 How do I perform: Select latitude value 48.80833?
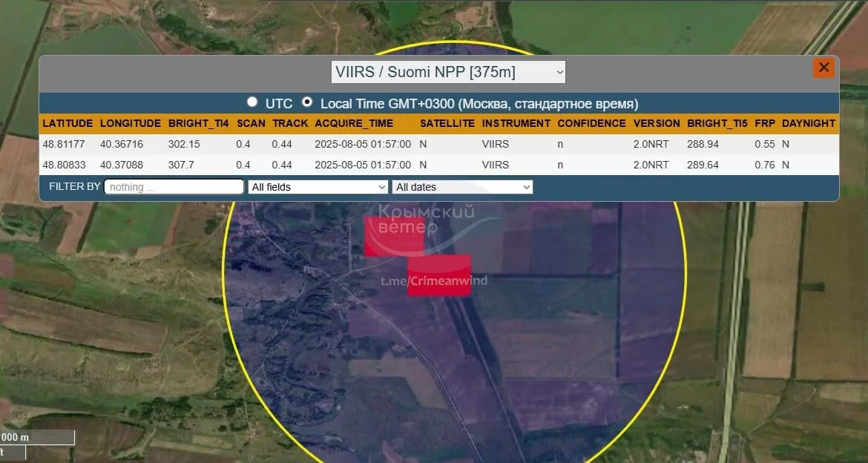(64, 165)
